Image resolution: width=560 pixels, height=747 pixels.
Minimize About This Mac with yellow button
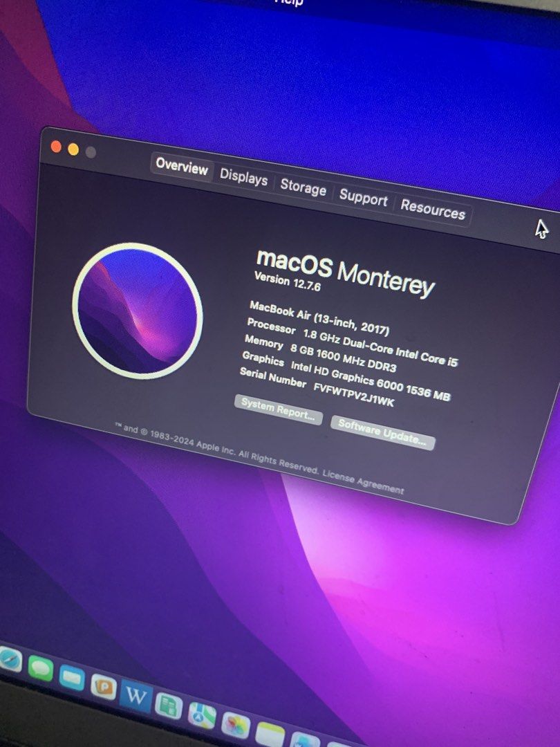pyautogui.click(x=73, y=149)
